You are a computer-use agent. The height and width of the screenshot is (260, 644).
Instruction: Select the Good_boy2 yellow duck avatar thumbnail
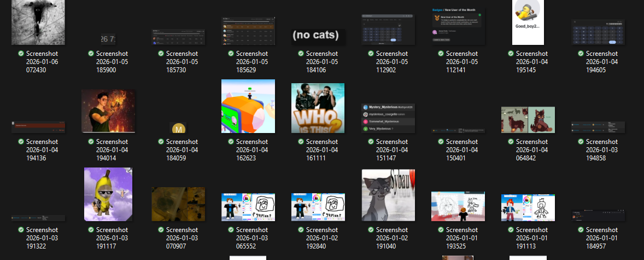[x=528, y=22]
